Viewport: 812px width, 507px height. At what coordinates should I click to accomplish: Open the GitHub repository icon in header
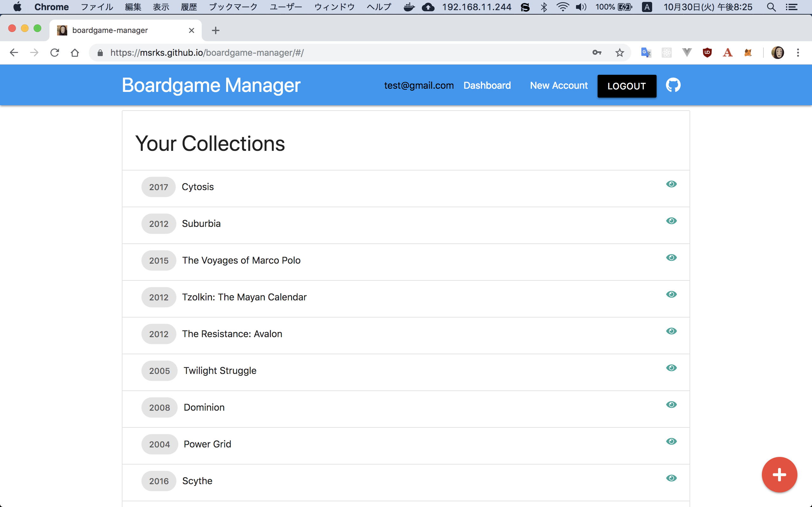[673, 85]
